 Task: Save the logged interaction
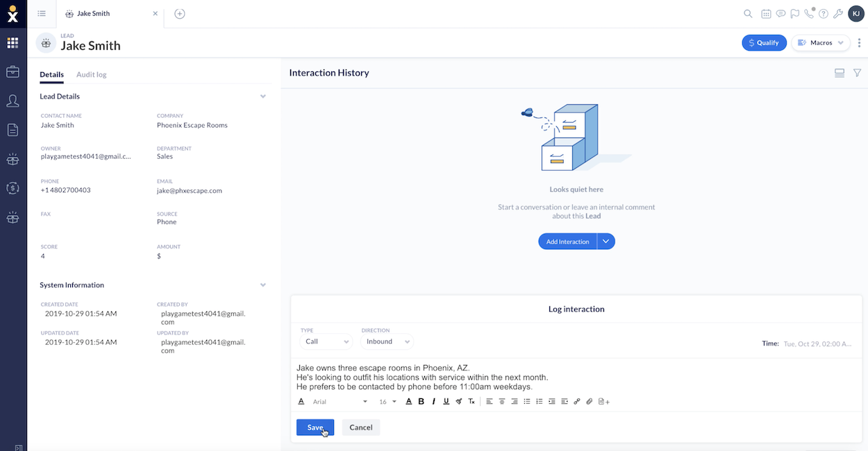(x=315, y=427)
